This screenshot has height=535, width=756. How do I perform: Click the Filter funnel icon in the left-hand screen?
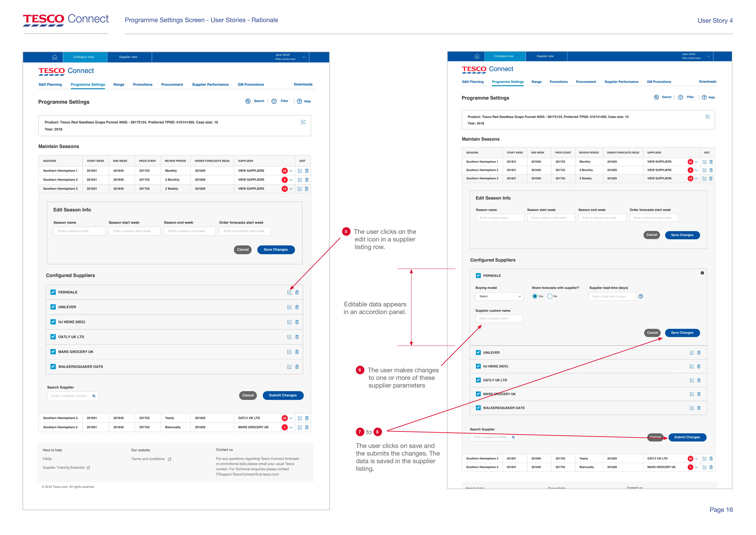274,101
